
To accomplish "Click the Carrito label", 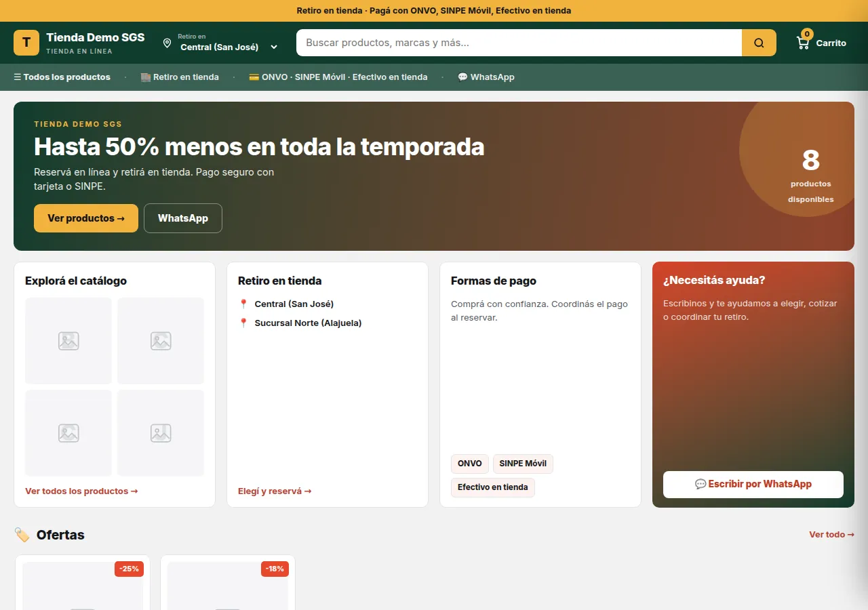I will pyautogui.click(x=831, y=43).
